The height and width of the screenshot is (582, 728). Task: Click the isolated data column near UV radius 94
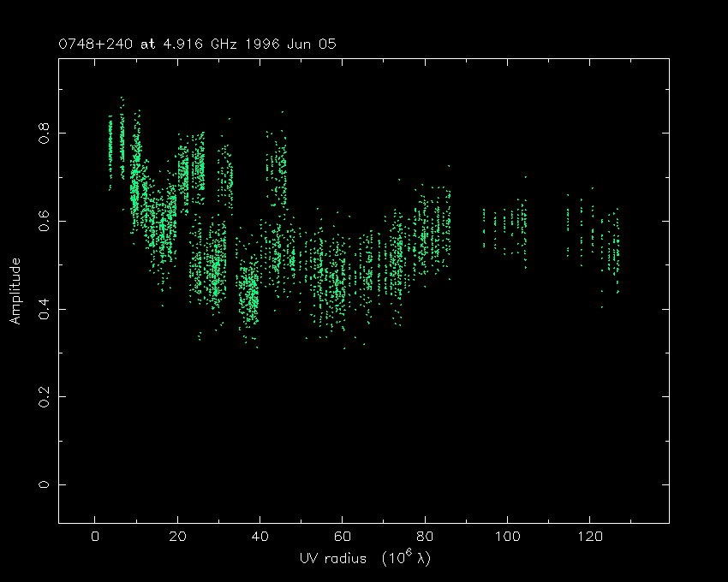[x=484, y=229]
